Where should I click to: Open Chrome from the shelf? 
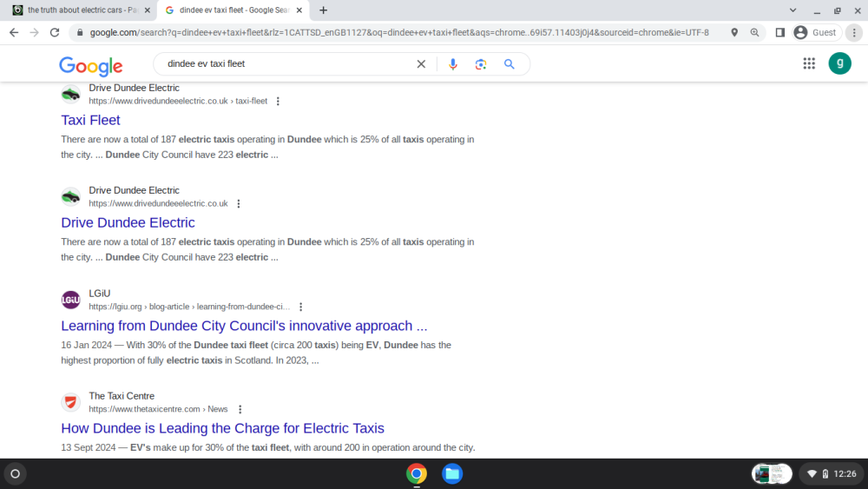click(x=417, y=474)
